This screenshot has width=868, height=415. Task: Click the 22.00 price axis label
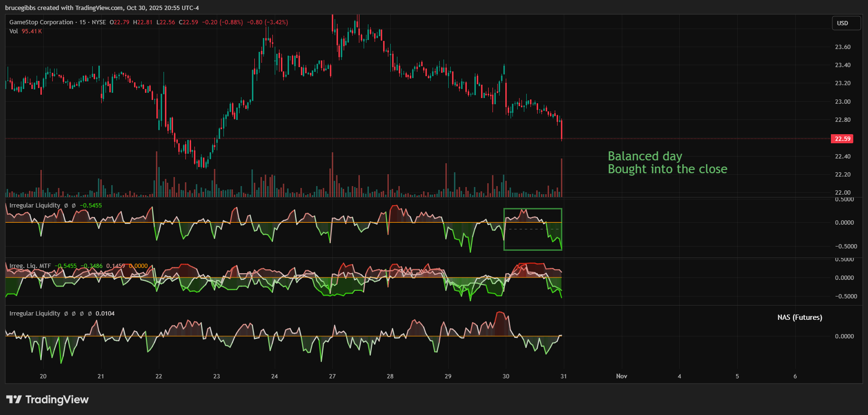(x=842, y=193)
